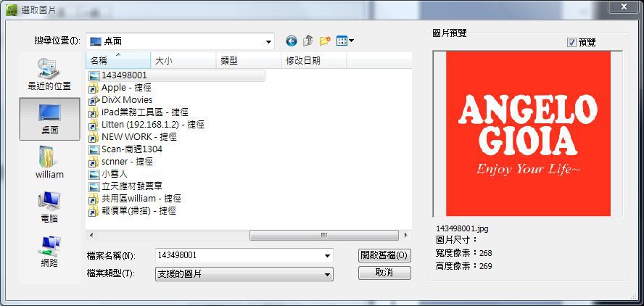Open the william user folder
Viewport: 644px width, 306px height.
pyautogui.click(x=49, y=162)
